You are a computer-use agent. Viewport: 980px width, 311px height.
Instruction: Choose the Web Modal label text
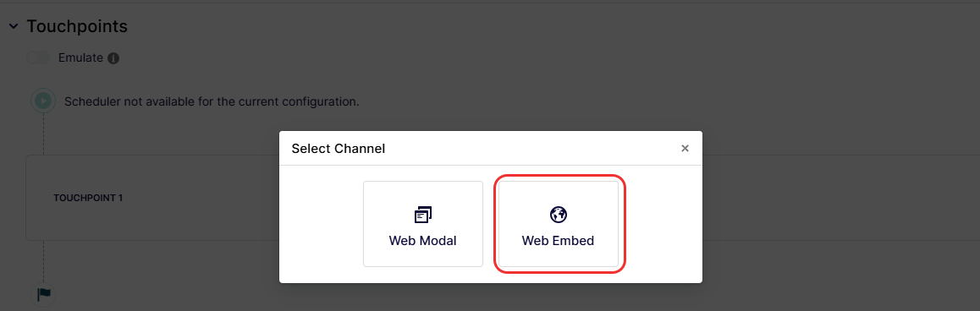423,240
